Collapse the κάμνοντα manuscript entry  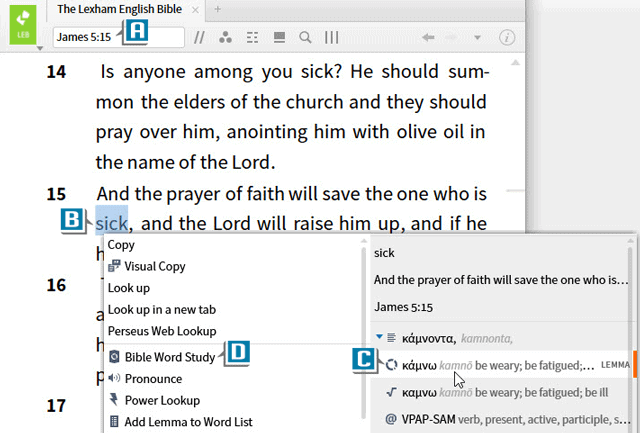click(379, 338)
